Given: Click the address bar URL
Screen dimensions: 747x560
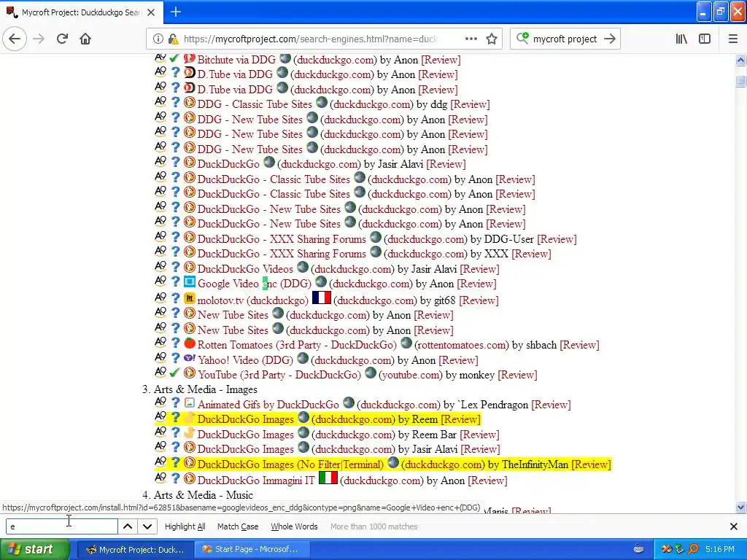Looking at the screenshot, I should pos(311,39).
